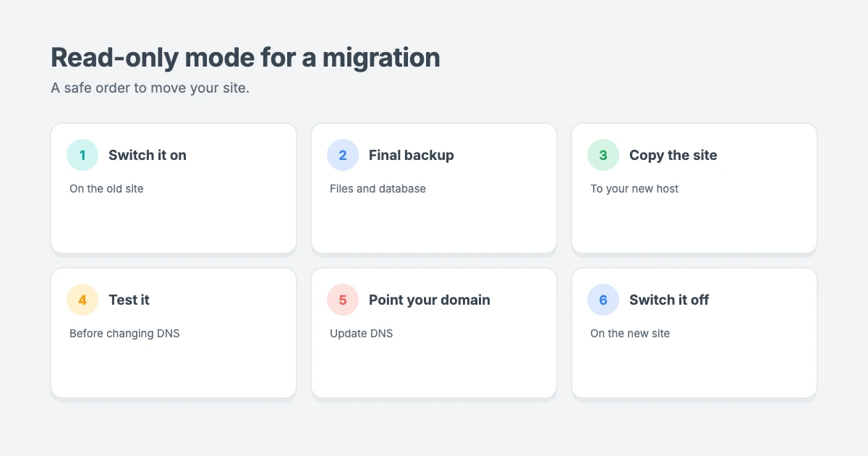Click the 'A safe order to move your site.' subtitle
868x456 pixels.
click(x=150, y=88)
